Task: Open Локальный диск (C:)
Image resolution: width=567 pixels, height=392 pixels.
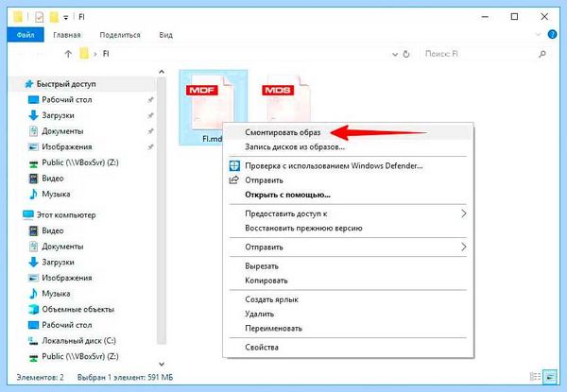Action: 72,341
